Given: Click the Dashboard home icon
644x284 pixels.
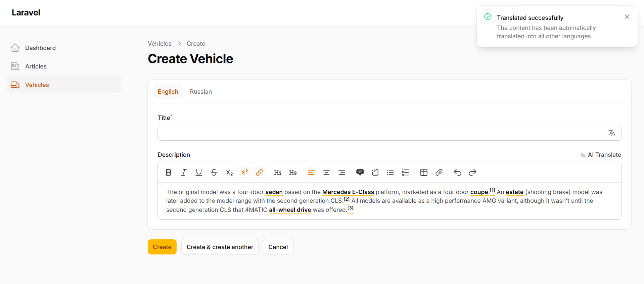Looking at the screenshot, I should click(15, 48).
